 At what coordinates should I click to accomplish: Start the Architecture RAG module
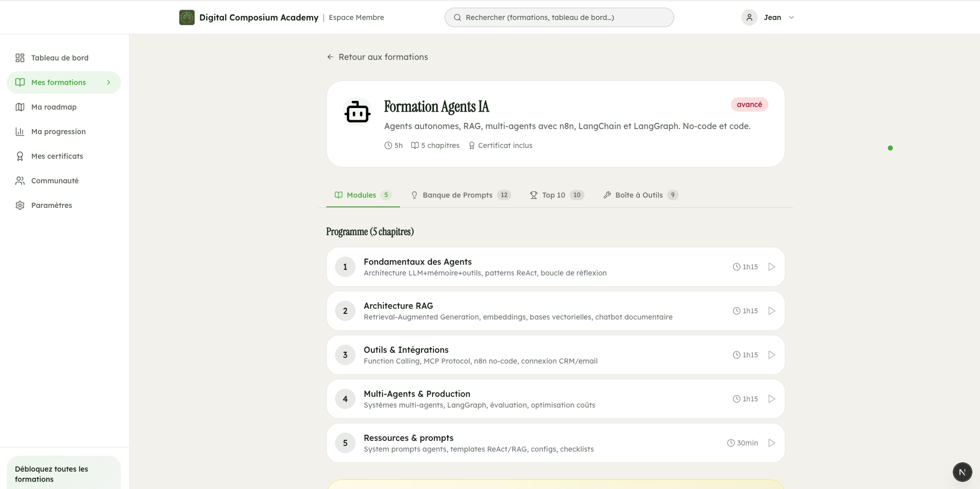(771, 310)
